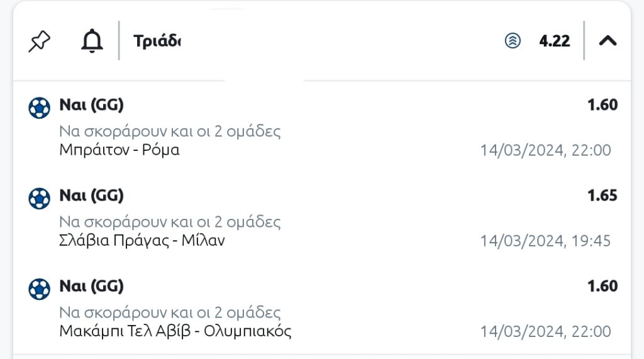Click the 14/03/2024, 19:45 kickoff time

pos(545,241)
